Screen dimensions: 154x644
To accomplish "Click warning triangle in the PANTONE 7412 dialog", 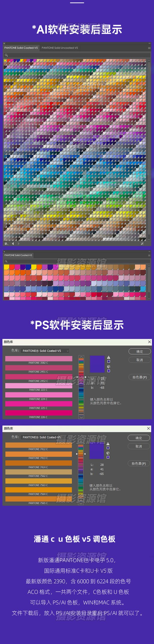I will (x=108, y=444).
